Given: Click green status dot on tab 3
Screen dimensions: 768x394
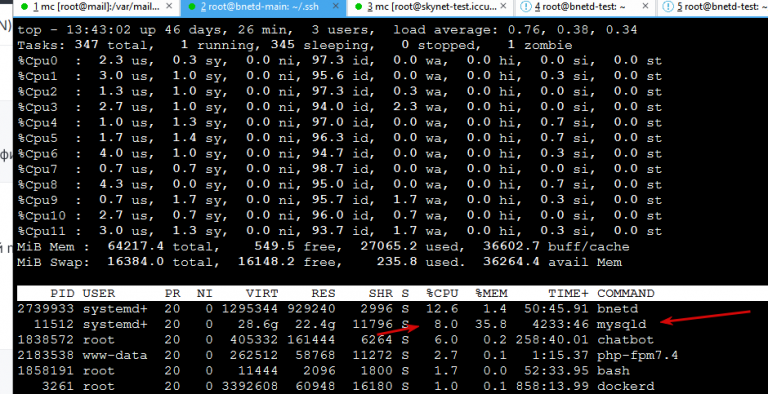Looking at the screenshot, I should point(359,7).
